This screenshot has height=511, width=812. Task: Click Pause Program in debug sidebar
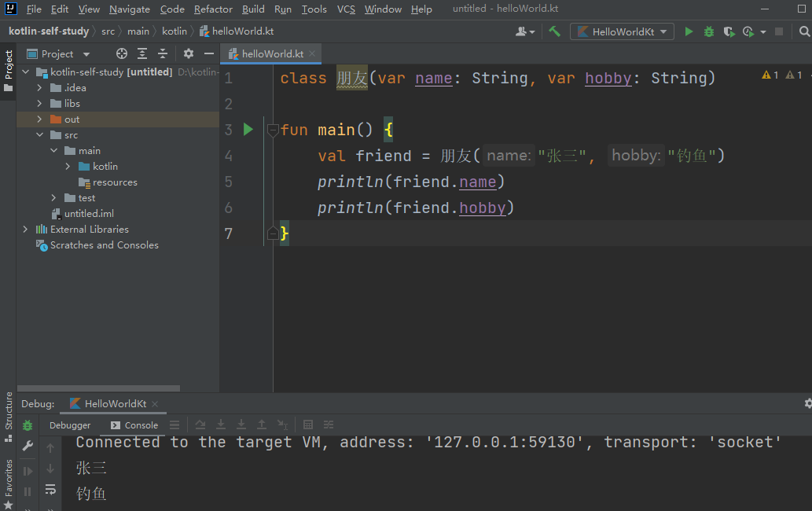point(28,491)
